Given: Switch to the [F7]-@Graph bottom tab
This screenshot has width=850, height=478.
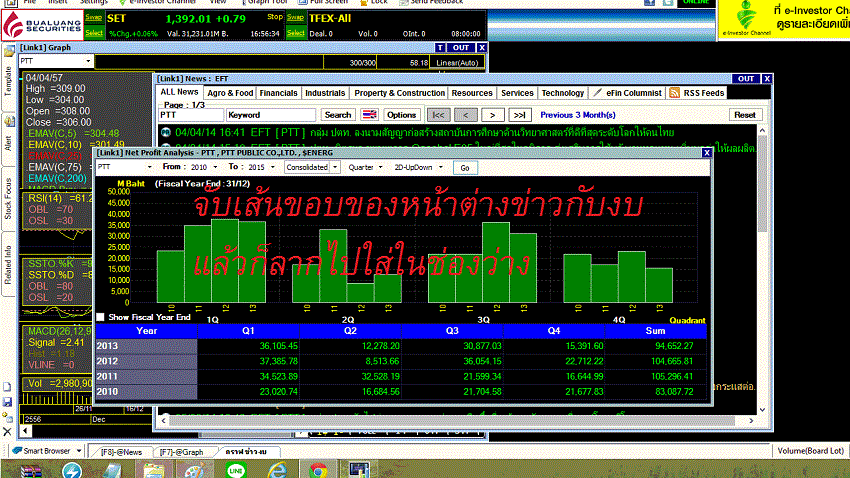Looking at the screenshot, I should point(182,452).
